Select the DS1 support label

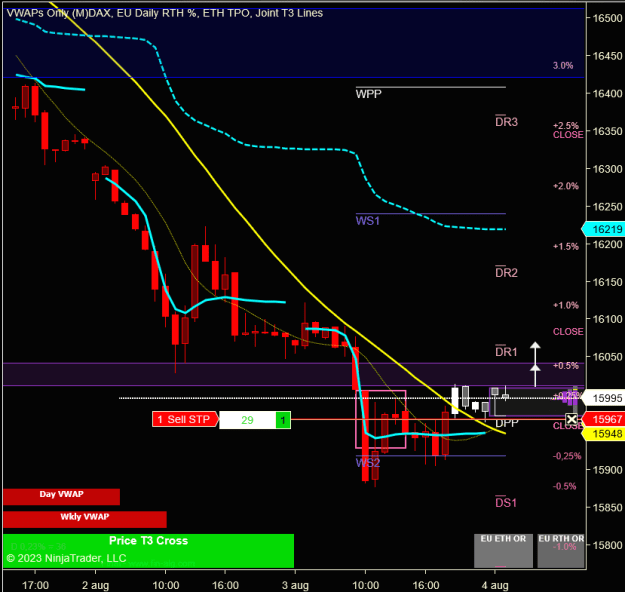pos(506,503)
